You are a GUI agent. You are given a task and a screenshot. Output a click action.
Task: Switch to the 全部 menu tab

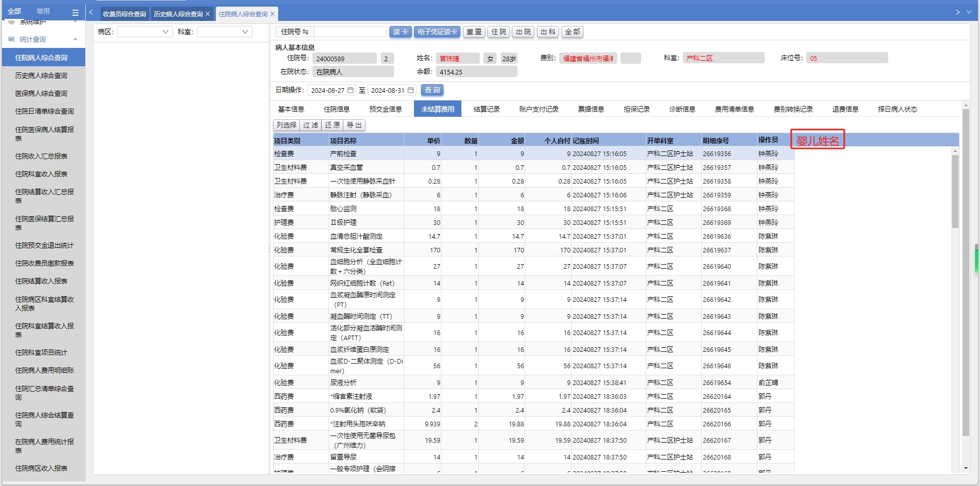click(x=14, y=11)
